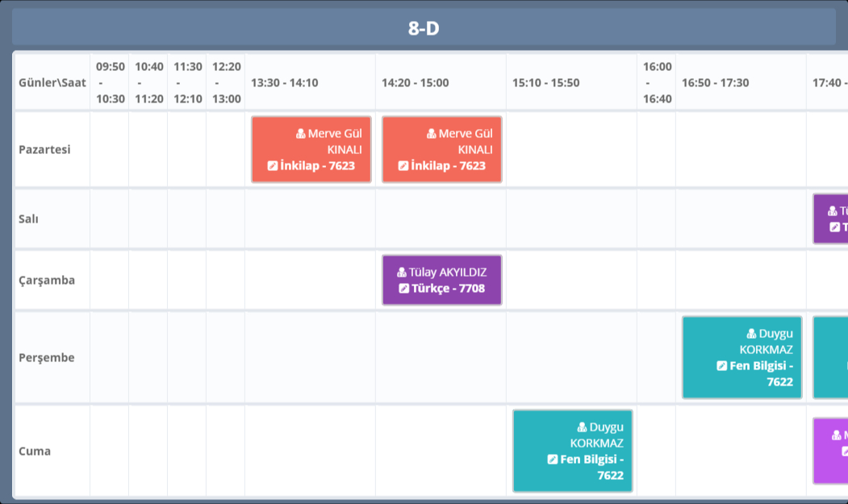Click the edit icon in Monday's 13:30 İnkilap card

272,166
